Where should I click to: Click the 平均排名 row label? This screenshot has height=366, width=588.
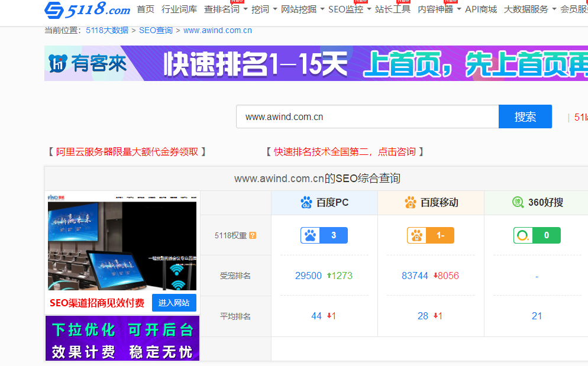tap(235, 316)
